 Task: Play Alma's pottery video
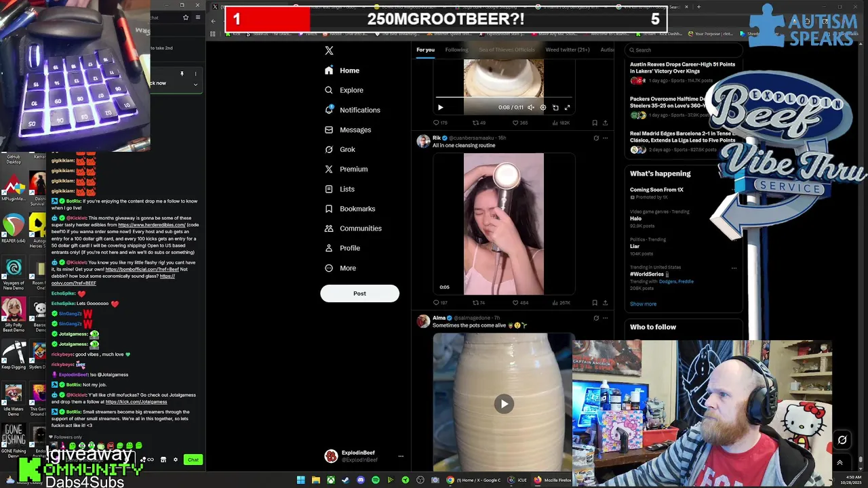coord(504,404)
